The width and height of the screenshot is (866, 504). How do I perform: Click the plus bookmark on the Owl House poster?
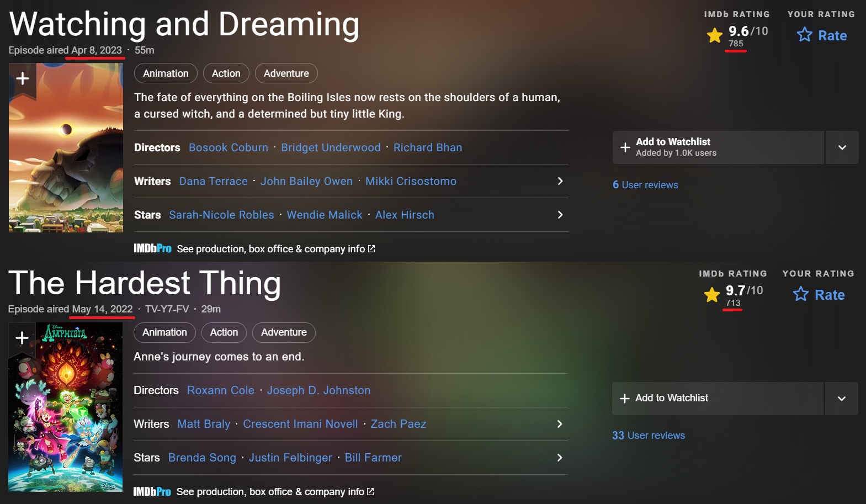click(x=23, y=79)
